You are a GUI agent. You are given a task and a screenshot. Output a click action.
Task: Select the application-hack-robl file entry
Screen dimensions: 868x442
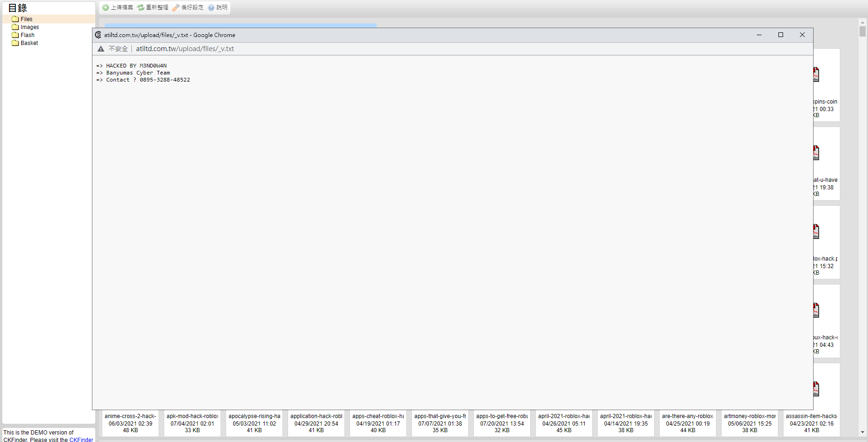tap(316, 423)
